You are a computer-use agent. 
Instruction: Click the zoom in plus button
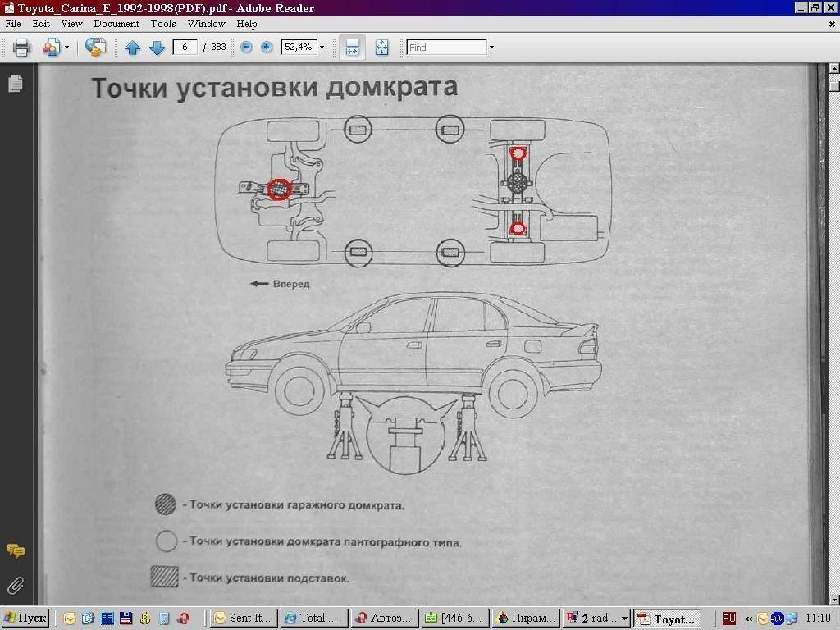pyautogui.click(x=267, y=48)
